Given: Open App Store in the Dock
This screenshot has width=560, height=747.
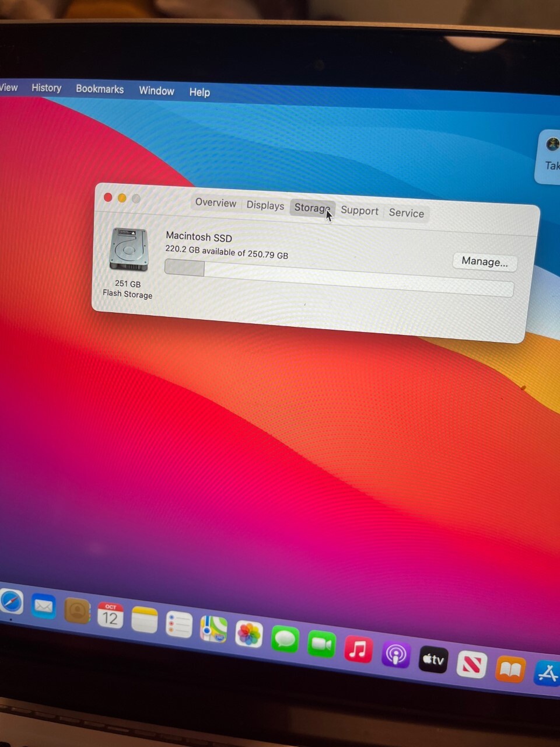Looking at the screenshot, I should pos(547,675).
